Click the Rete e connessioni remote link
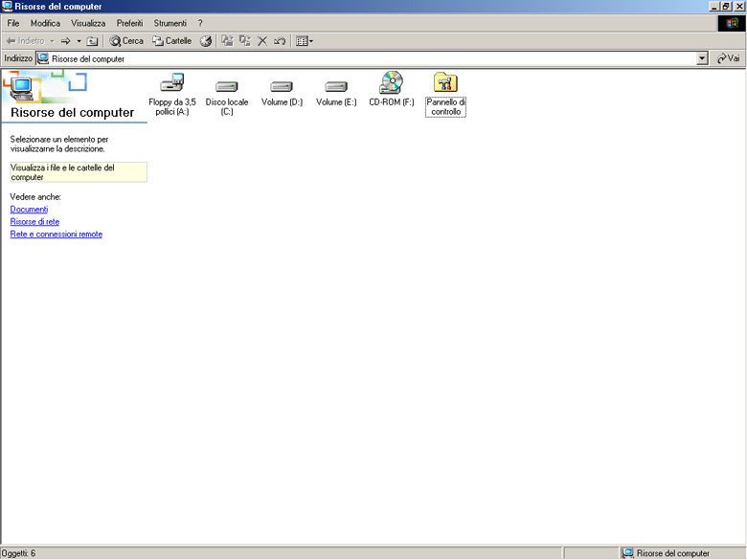Image resolution: width=747 pixels, height=560 pixels. pyautogui.click(x=56, y=234)
